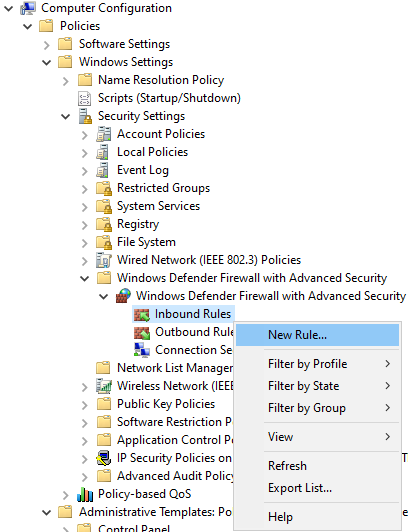
Task: Expand the Registry node
Action: (x=85, y=225)
